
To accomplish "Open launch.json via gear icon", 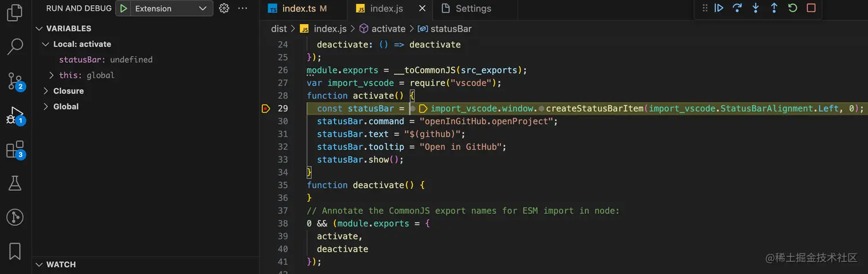I will [x=224, y=9].
